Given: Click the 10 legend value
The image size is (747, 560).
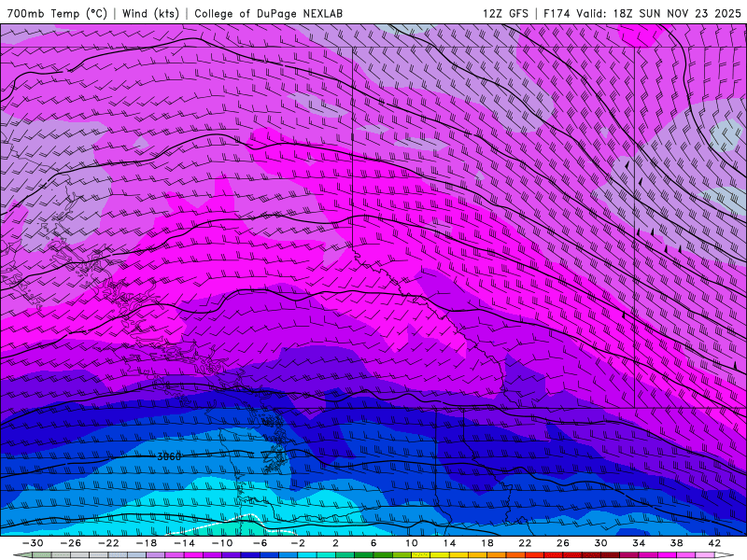Looking at the screenshot, I should point(412,543).
